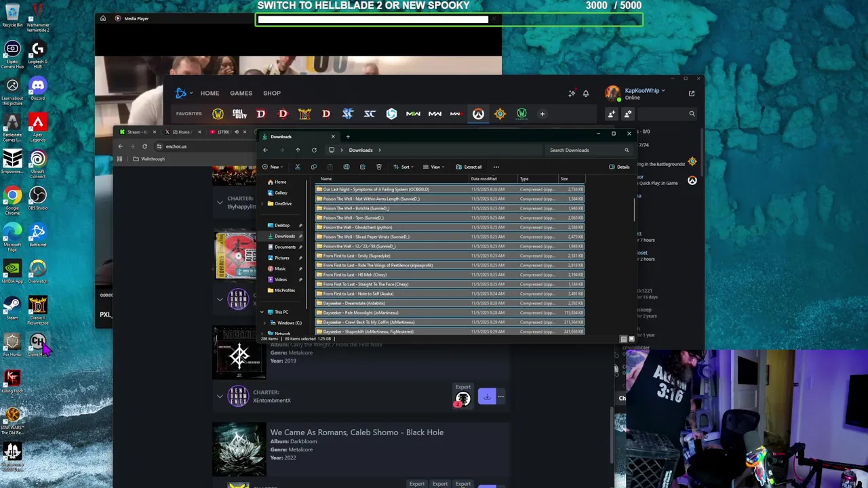Screen dimensions: 868x488
Task: Select file Poison the Well - Ghostchant (python)
Action: pos(450,227)
